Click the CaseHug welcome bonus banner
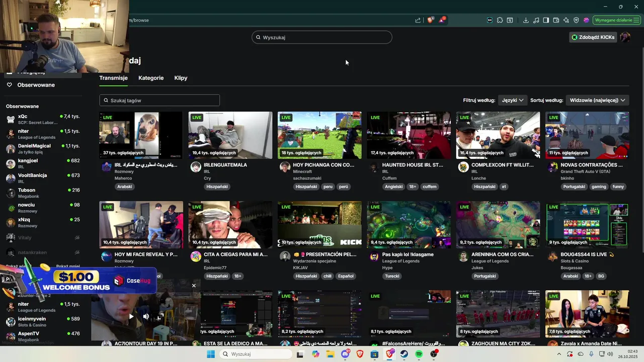This screenshot has width=644, height=362. (x=78, y=281)
